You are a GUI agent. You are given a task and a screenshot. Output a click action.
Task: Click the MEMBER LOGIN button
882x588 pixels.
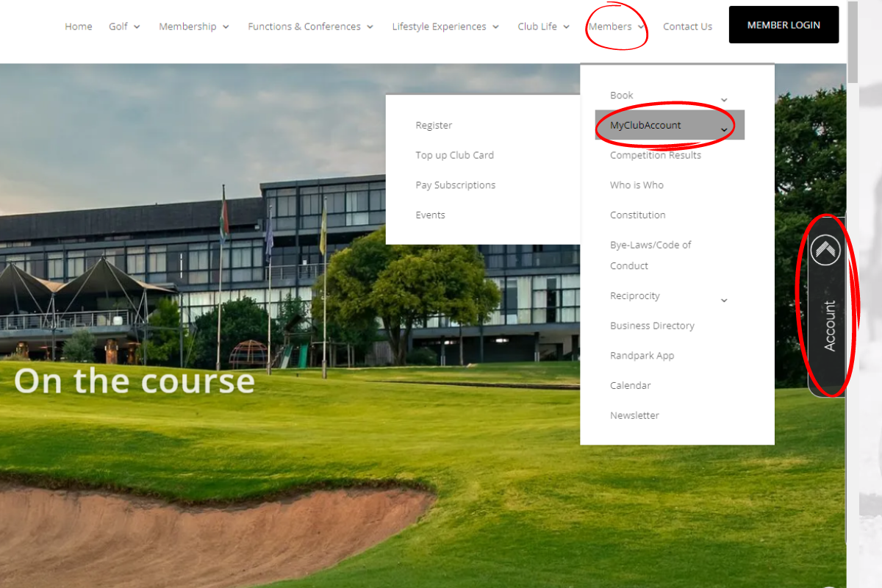pyautogui.click(x=784, y=25)
